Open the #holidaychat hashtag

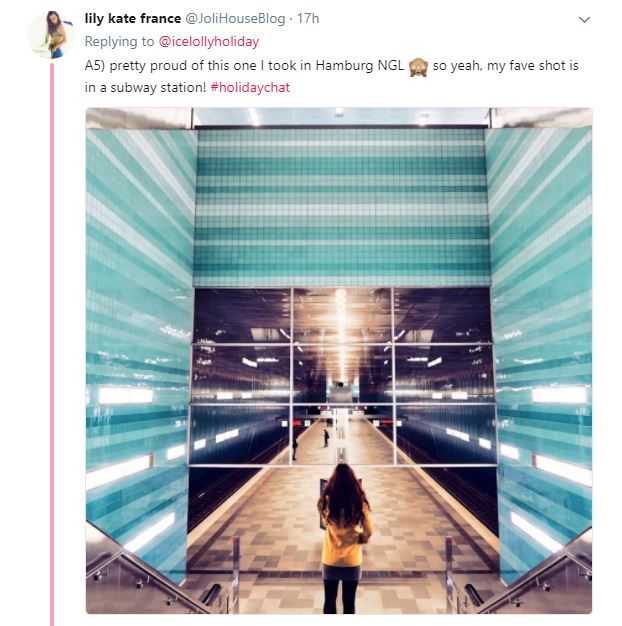coord(250,87)
